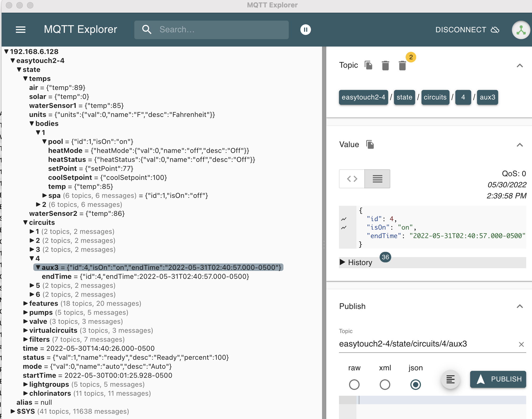This screenshot has width=532, height=419.
Task: Collapse the Topic panel
Action: coord(520,65)
